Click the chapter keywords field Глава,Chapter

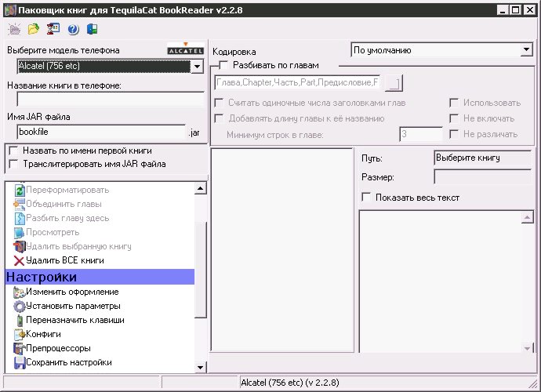[297, 83]
